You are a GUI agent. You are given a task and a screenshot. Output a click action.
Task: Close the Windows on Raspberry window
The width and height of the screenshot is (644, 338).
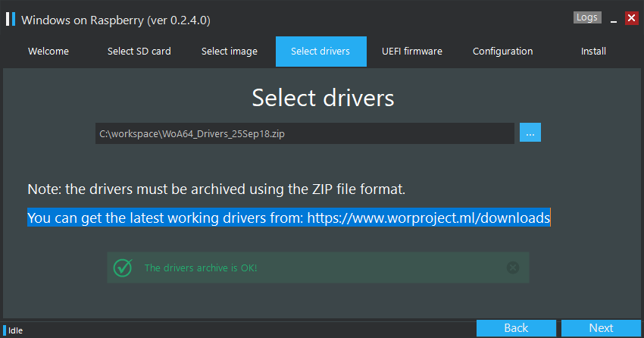click(632, 18)
